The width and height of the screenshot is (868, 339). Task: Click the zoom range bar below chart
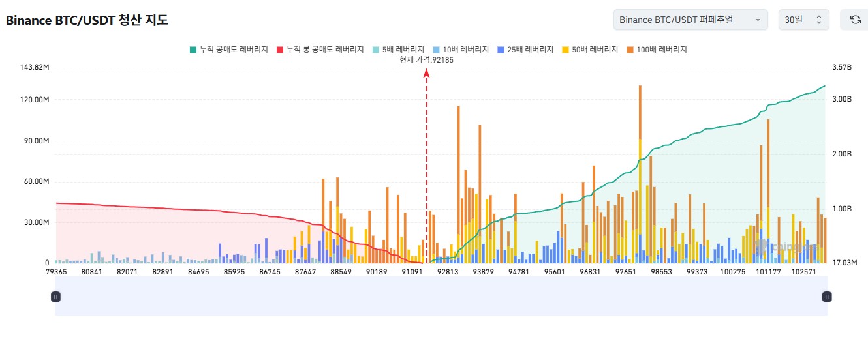coord(441,297)
